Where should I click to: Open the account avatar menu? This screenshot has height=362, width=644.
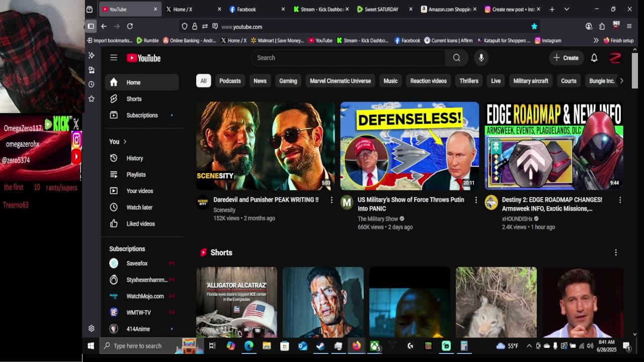(615, 58)
